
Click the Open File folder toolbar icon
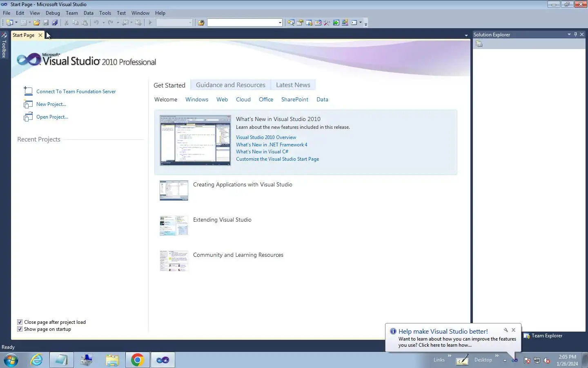pyautogui.click(x=37, y=22)
